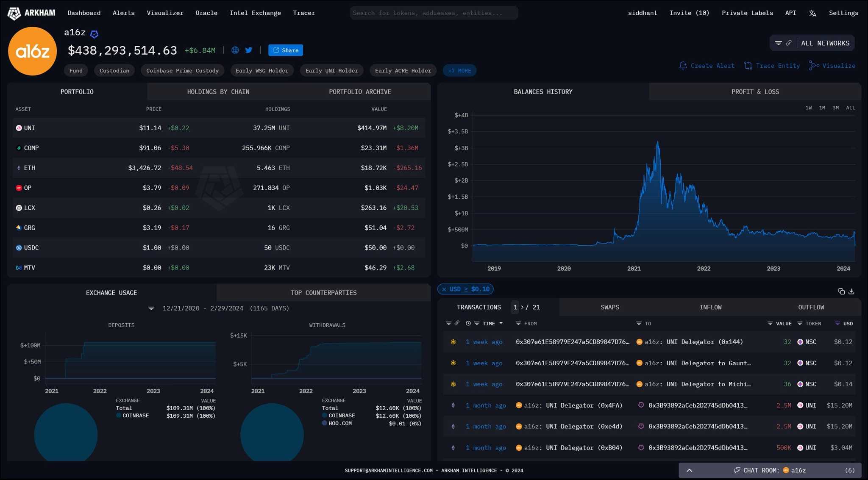Click the language translation icon
Screen dimensions: 868x480
coord(812,13)
